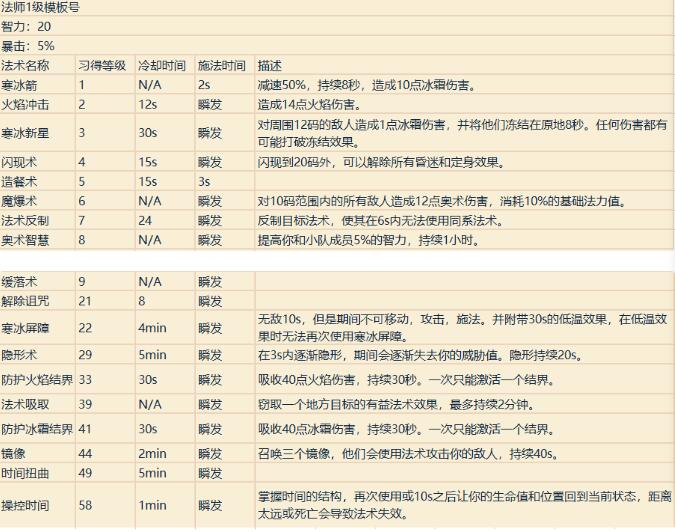Select the title cell 法师1级模板号
This screenshot has height=532, width=675.
40,8
